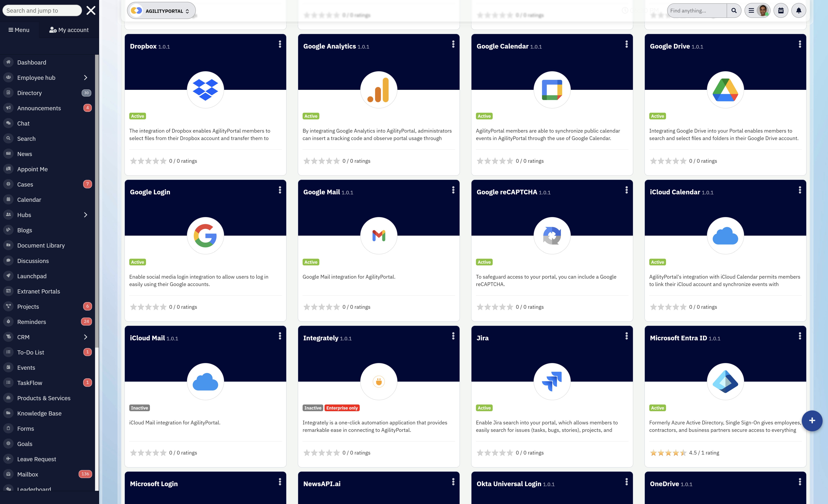
Task: Click the Google Drive logo icon
Action: pos(725,90)
